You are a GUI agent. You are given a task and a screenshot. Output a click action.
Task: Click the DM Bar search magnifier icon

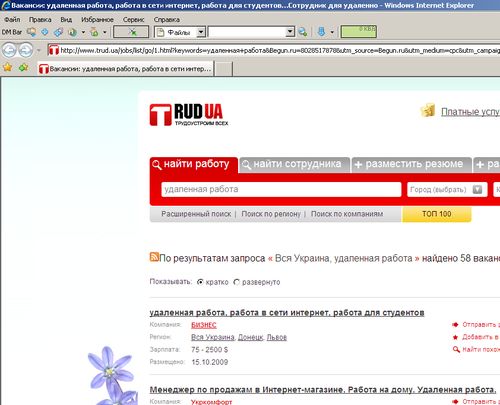point(303,32)
